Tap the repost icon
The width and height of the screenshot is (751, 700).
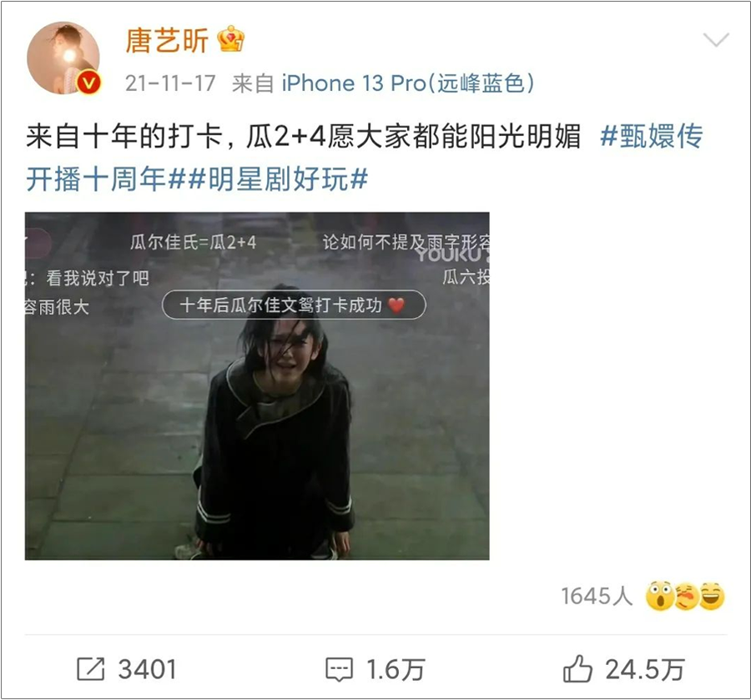pyautogui.click(x=90, y=669)
